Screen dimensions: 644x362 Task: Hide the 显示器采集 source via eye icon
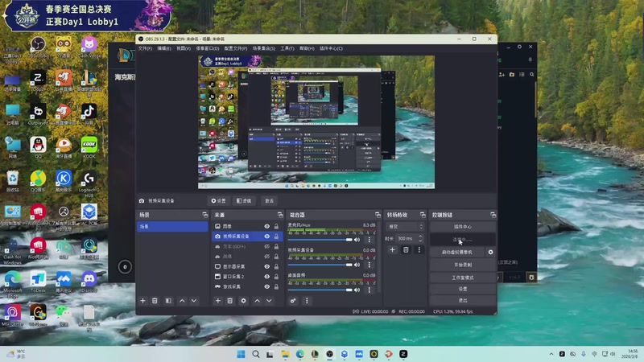pos(267,266)
